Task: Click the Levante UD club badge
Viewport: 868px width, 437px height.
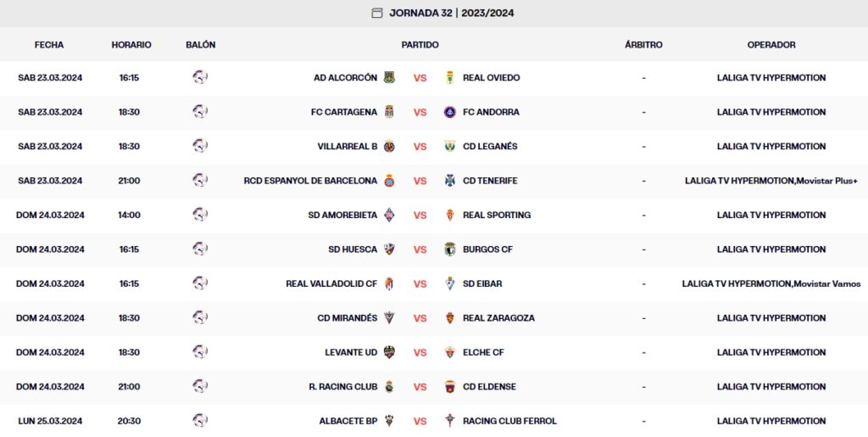Action: click(x=389, y=353)
